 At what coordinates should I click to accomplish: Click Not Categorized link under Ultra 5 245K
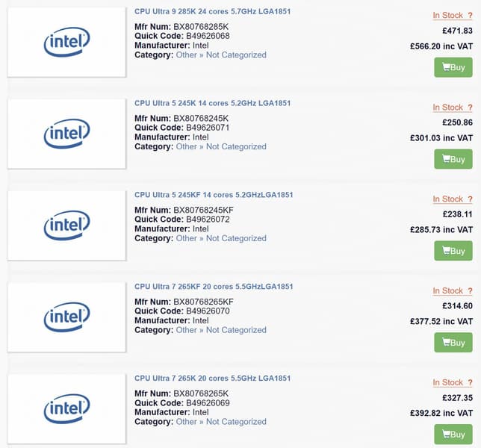(236, 147)
